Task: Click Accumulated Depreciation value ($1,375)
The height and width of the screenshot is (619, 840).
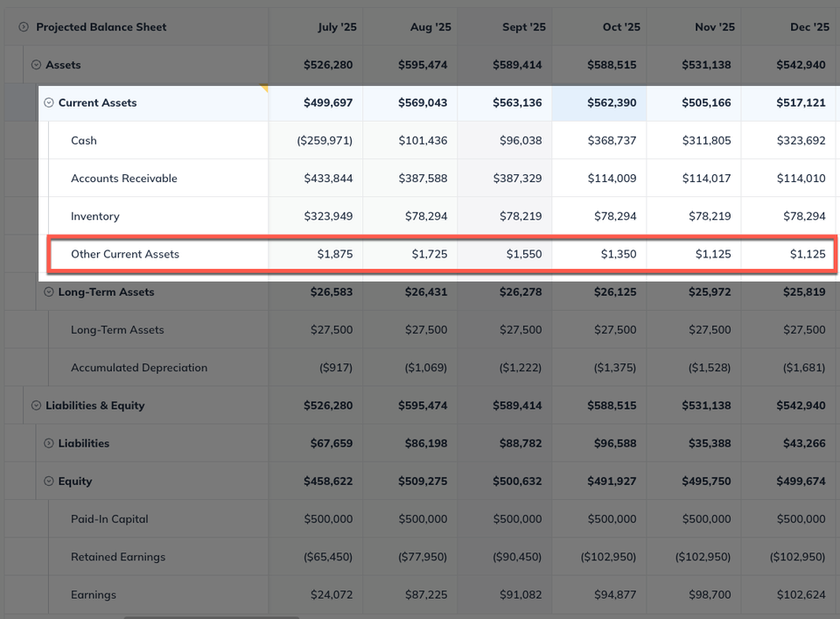Action: point(614,368)
